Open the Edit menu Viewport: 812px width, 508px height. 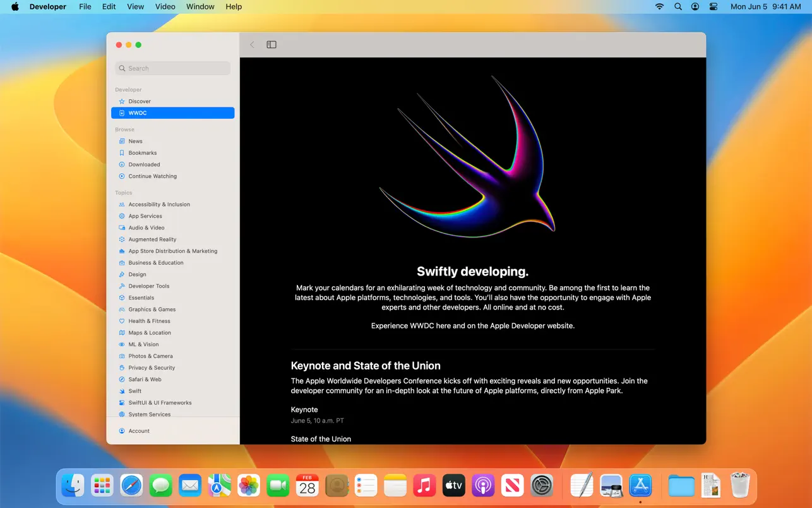click(109, 6)
